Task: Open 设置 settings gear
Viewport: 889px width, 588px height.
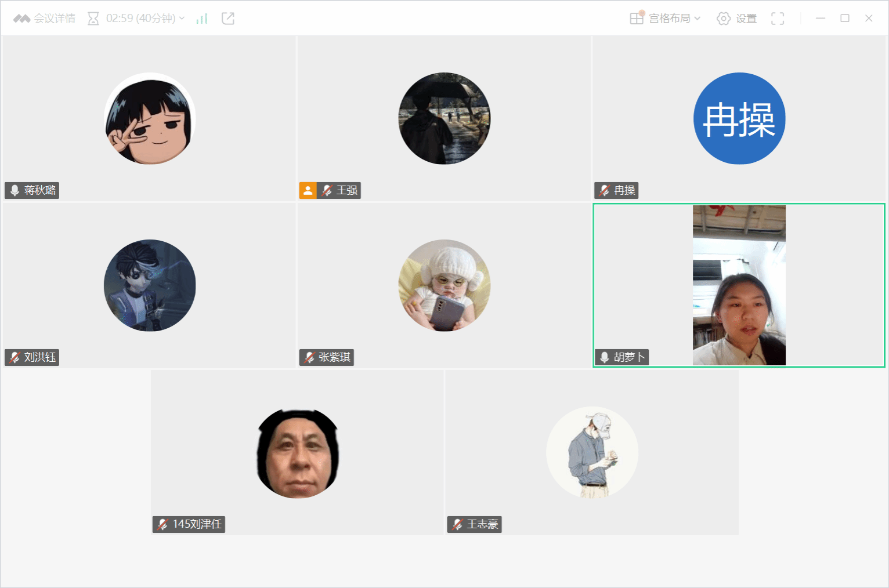Action: pyautogui.click(x=736, y=19)
